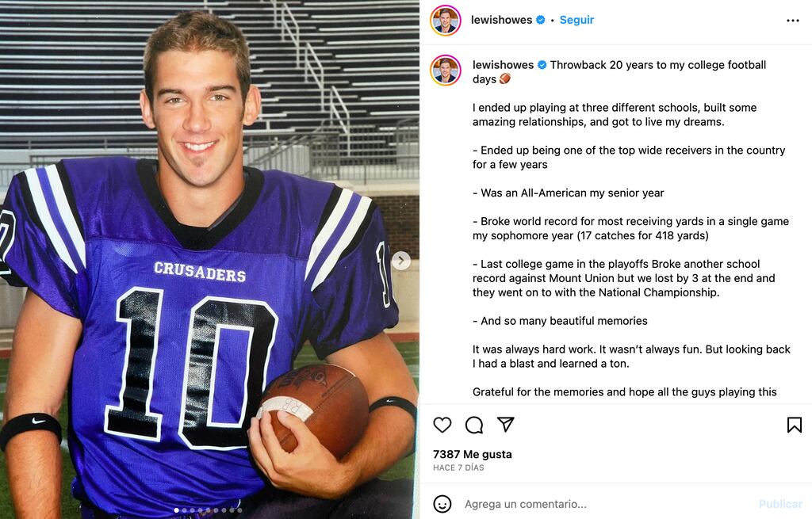Save the post with the bookmark icon
Screen dimensions: 812x519
coord(794,425)
